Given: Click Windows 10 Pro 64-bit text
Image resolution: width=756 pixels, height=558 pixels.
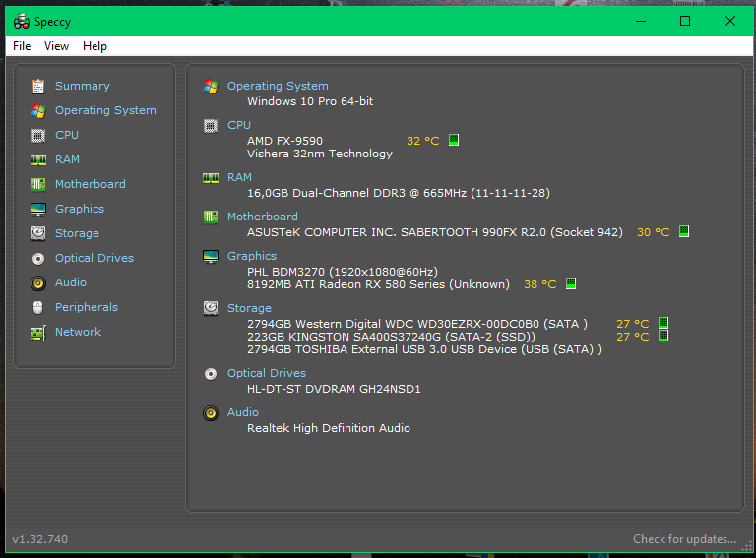Looking at the screenshot, I should [310, 101].
